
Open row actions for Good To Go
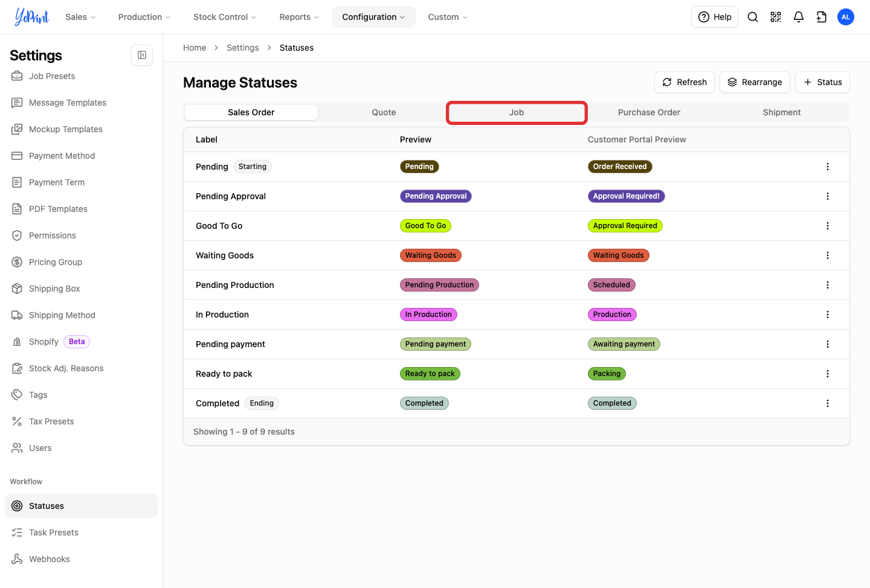pos(828,226)
